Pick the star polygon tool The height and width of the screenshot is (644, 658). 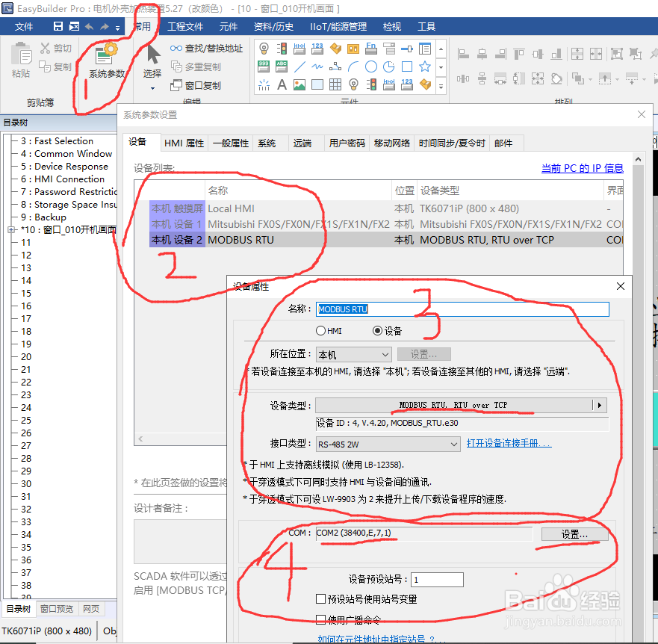click(x=425, y=66)
